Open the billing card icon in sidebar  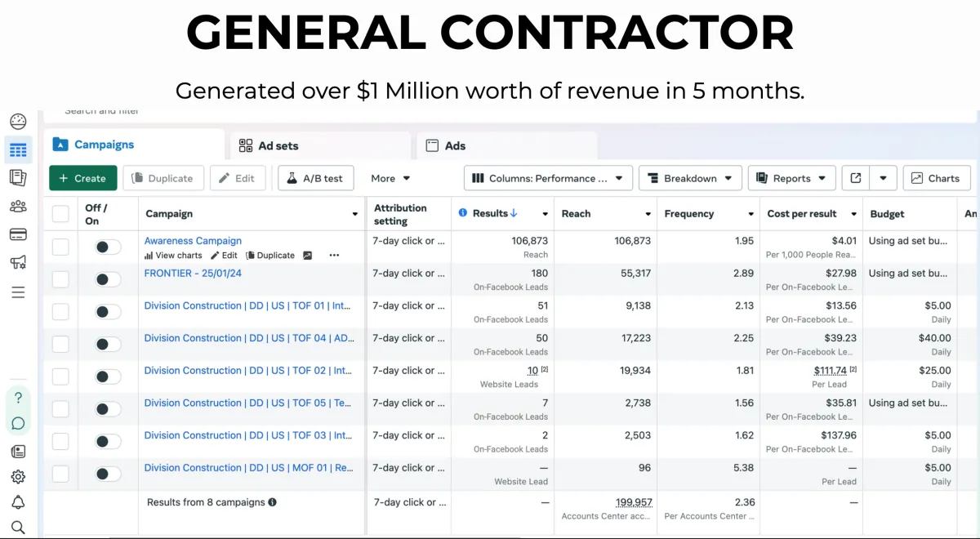tap(18, 234)
